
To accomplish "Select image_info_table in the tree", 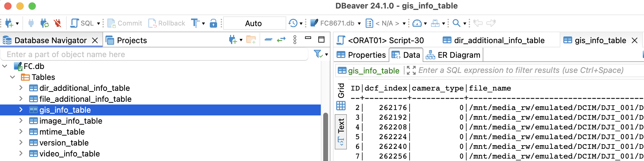I will pos(71,121).
